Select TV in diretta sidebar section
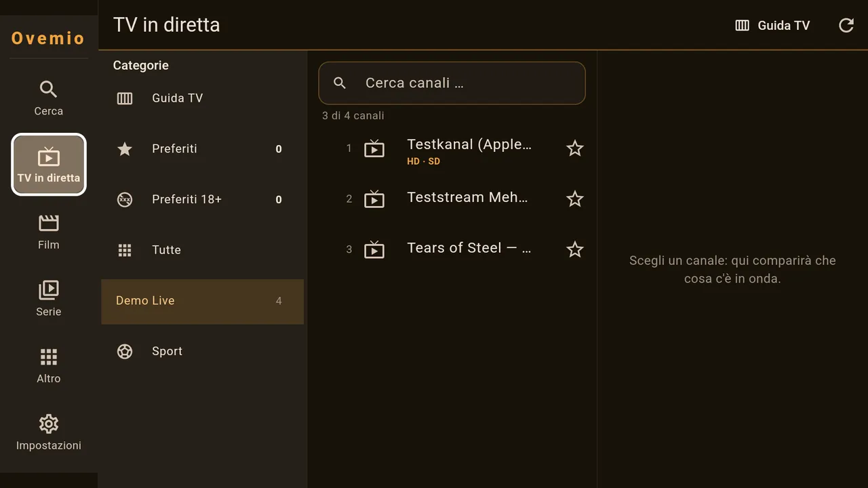The height and width of the screenshot is (488, 868). 49,165
